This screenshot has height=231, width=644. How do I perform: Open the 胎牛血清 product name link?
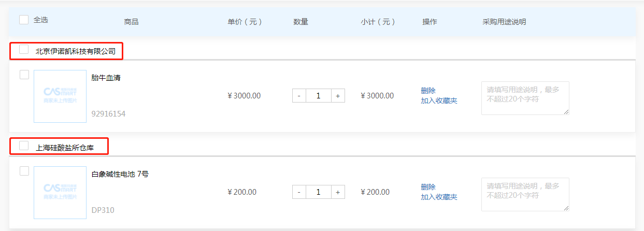tap(106, 78)
